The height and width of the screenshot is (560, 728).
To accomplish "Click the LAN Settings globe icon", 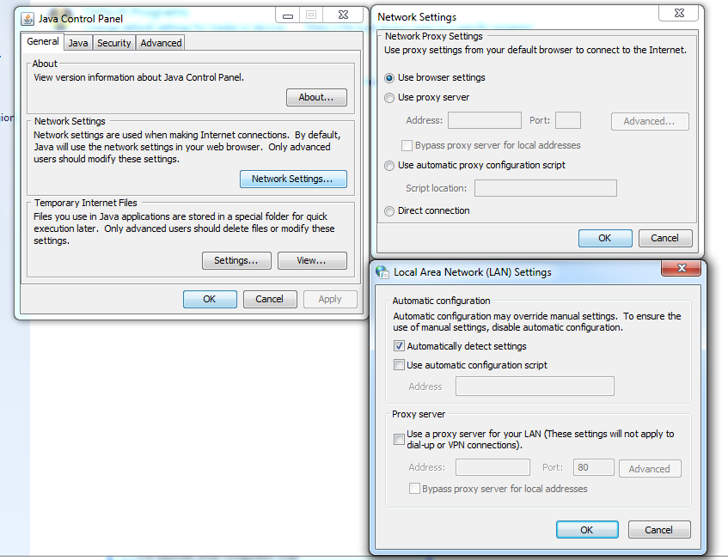I will (x=382, y=272).
